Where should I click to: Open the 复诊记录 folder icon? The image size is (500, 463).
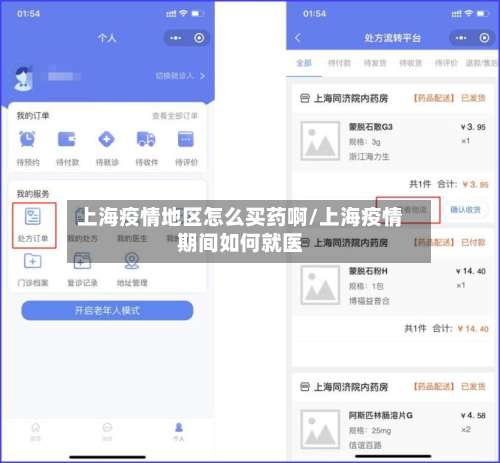coord(82,261)
